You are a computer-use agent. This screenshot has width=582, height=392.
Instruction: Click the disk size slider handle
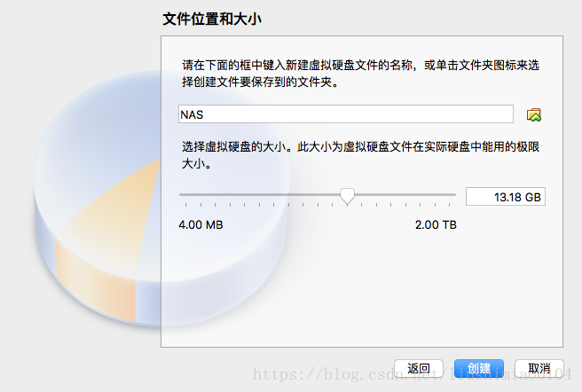(348, 196)
